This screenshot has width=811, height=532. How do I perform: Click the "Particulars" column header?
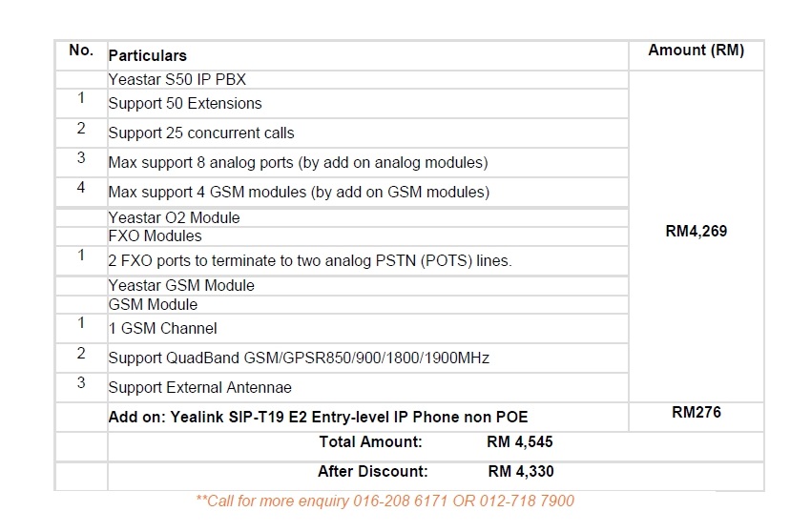click(x=148, y=56)
